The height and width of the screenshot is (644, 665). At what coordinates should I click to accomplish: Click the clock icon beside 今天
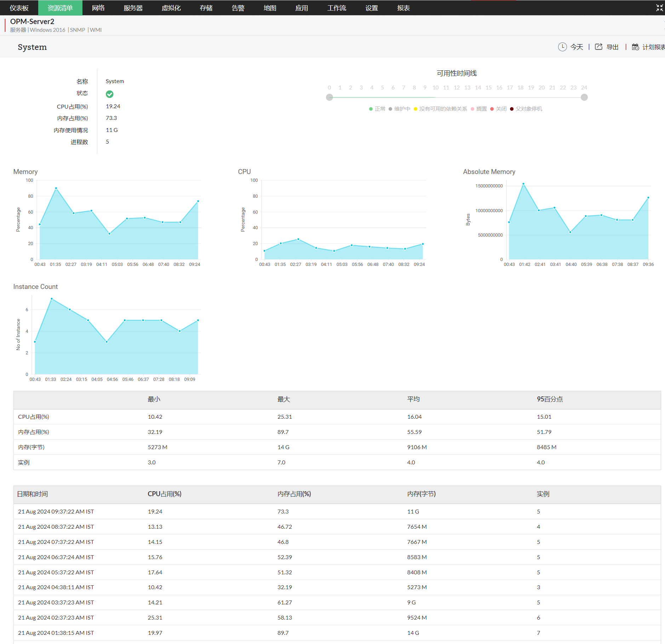pos(562,47)
